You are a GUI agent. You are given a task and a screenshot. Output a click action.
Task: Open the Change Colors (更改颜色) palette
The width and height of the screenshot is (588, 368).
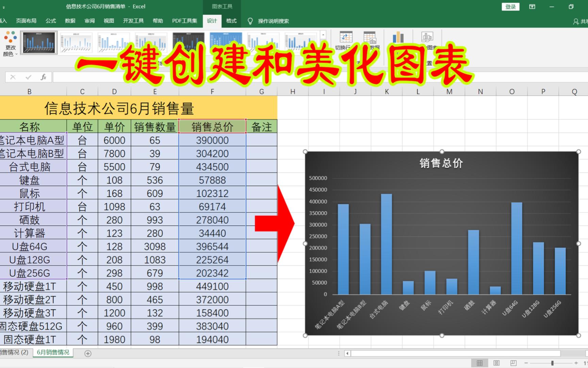click(x=10, y=44)
